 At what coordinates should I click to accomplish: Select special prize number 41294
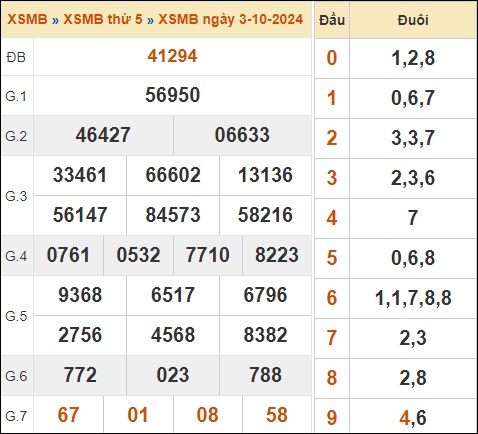pyautogui.click(x=172, y=56)
